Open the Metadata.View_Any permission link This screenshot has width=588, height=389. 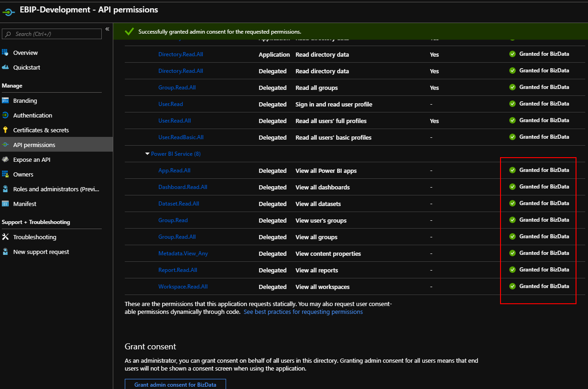(x=183, y=253)
